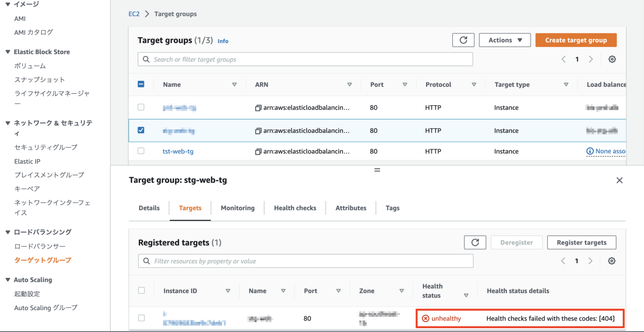The width and height of the screenshot is (644, 332).
Task: Open the Health checks tab
Action: [295, 207]
